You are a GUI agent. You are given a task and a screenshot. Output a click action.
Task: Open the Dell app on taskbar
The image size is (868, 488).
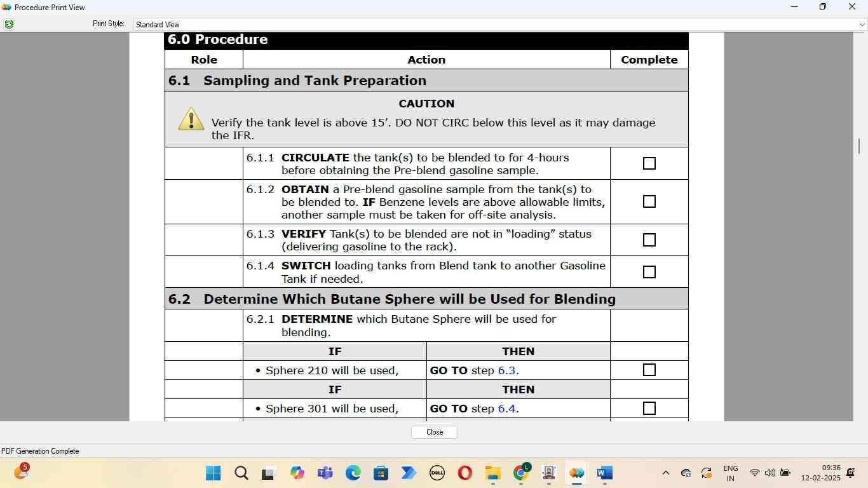tap(437, 473)
